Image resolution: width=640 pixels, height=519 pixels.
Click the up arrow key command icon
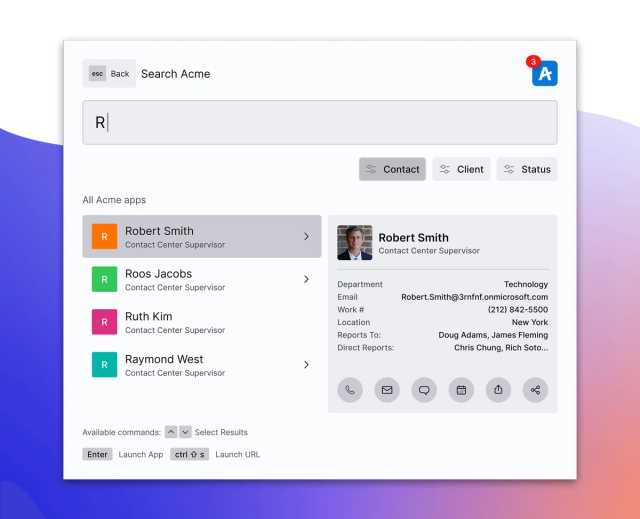(x=171, y=432)
